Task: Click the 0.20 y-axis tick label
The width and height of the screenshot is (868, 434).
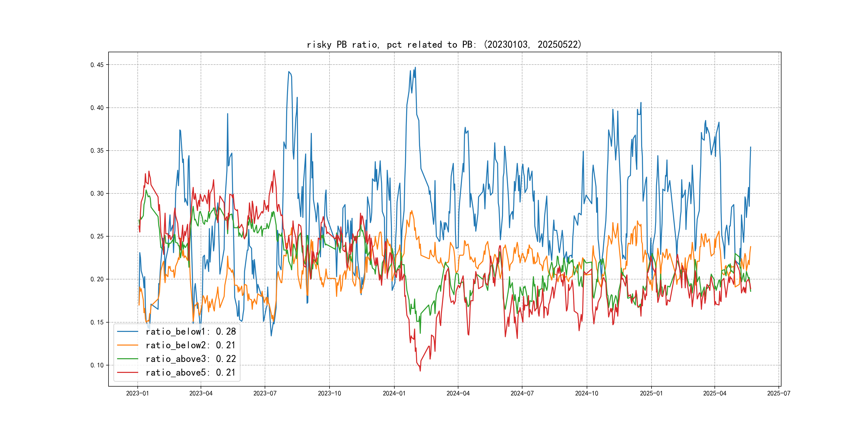Action: 97,279
